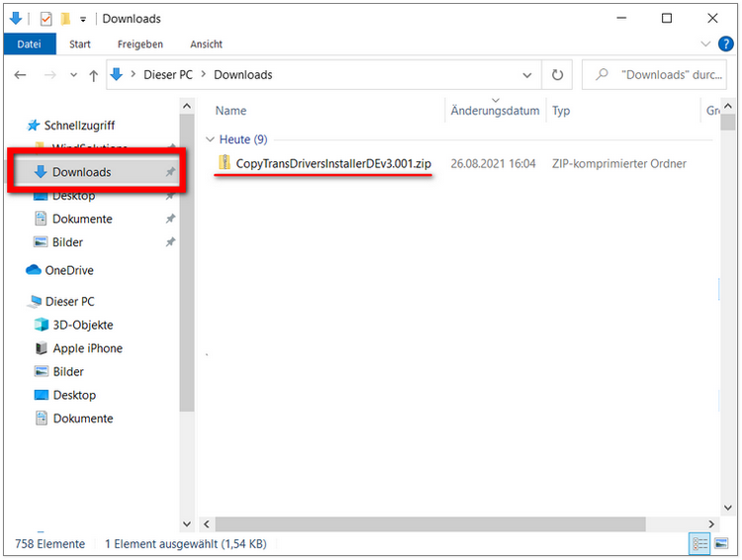Click the pin icon beside pinned Dokumente
This screenshot has width=742, height=560.
[x=170, y=219]
